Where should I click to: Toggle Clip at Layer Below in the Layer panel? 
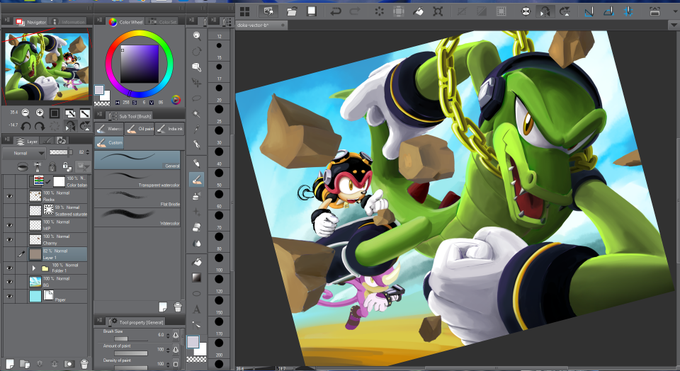[x=23, y=167]
